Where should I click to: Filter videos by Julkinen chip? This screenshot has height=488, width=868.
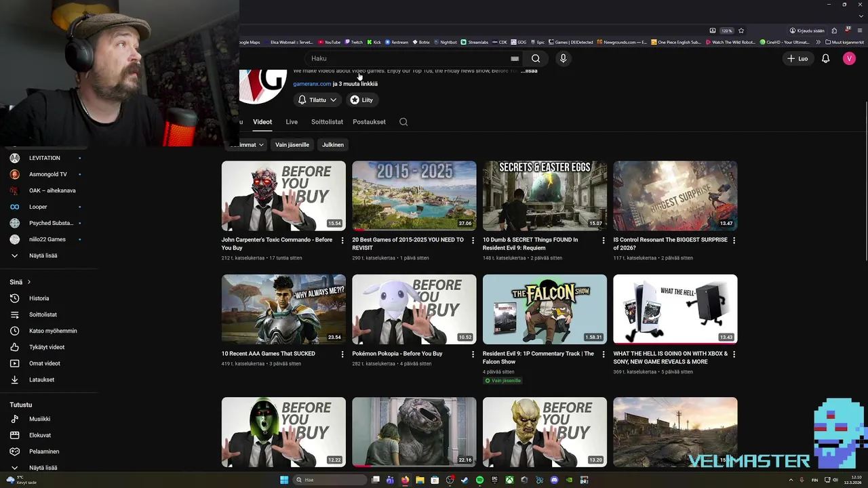[333, 144]
